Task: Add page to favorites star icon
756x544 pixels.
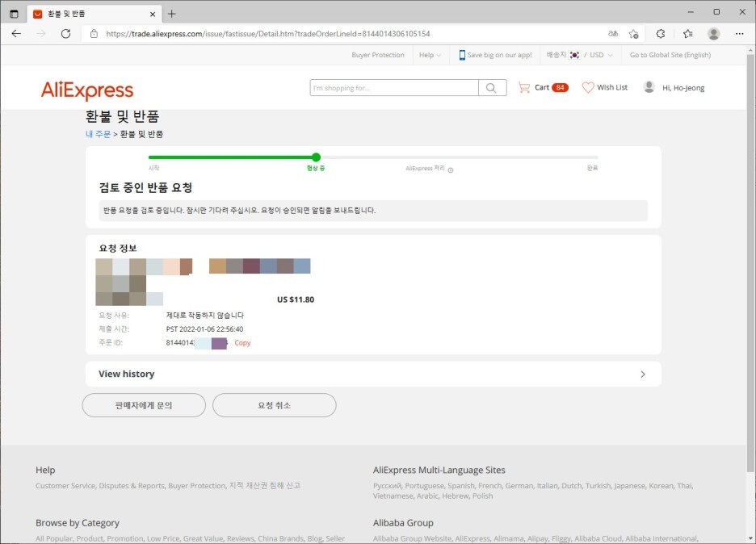Action: point(633,34)
